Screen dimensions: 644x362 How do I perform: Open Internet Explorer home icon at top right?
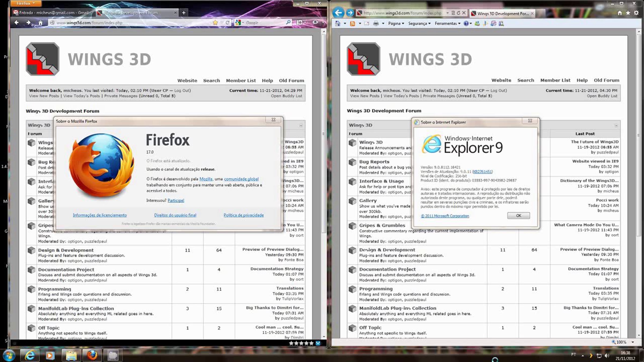[x=620, y=13]
